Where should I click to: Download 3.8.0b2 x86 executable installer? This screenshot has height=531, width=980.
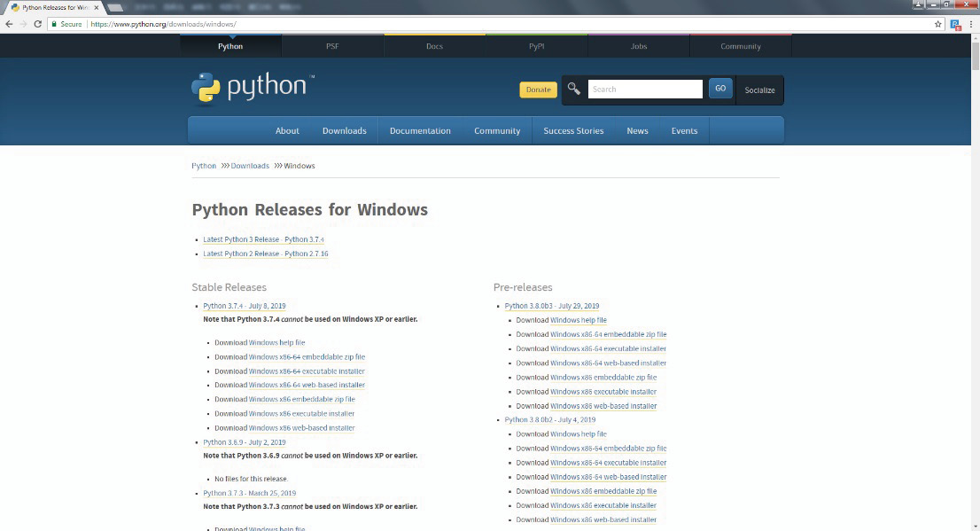click(x=603, y=505)
